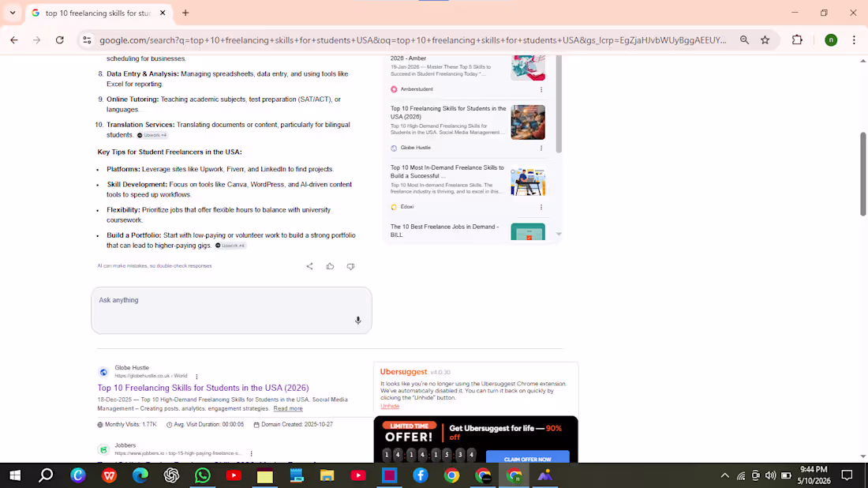
Task: Open a new tab with the plus button
Action: tap(185, 13)
